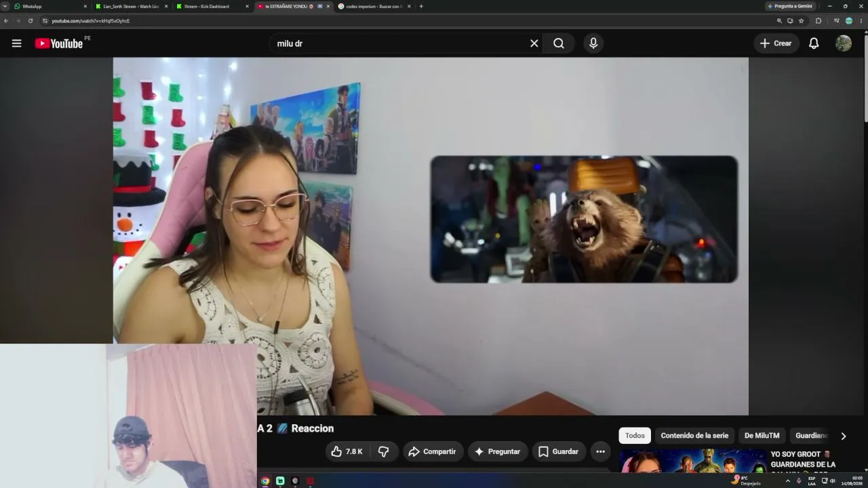The image size is (868, 488).
Task: Start voice search with the microphone
Action: tap(593, 43)
